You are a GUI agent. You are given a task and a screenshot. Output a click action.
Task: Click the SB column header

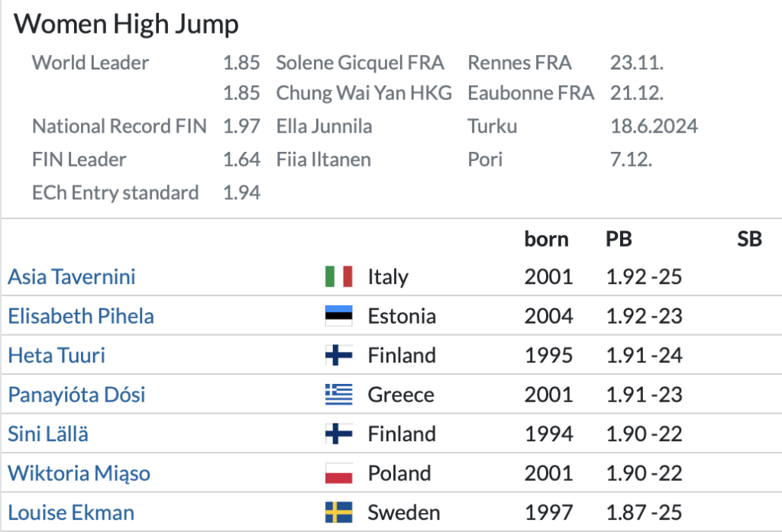749,239
